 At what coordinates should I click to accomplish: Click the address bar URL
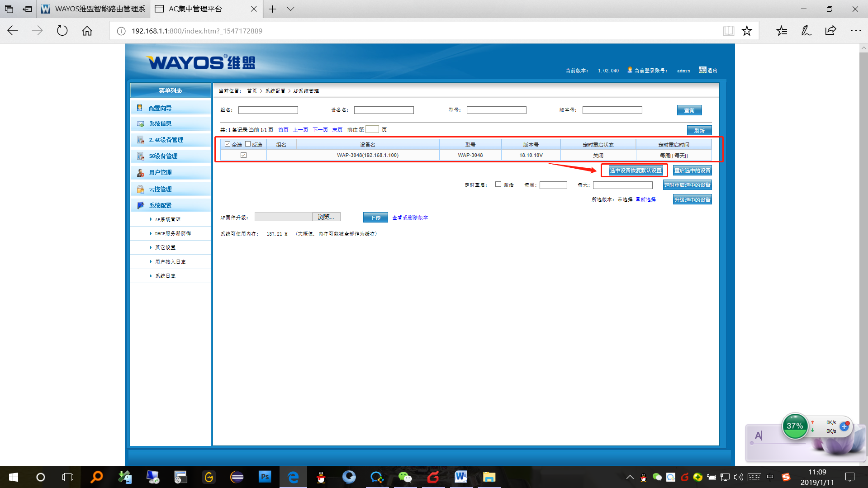pyautogui.click(x=197, y=31)
